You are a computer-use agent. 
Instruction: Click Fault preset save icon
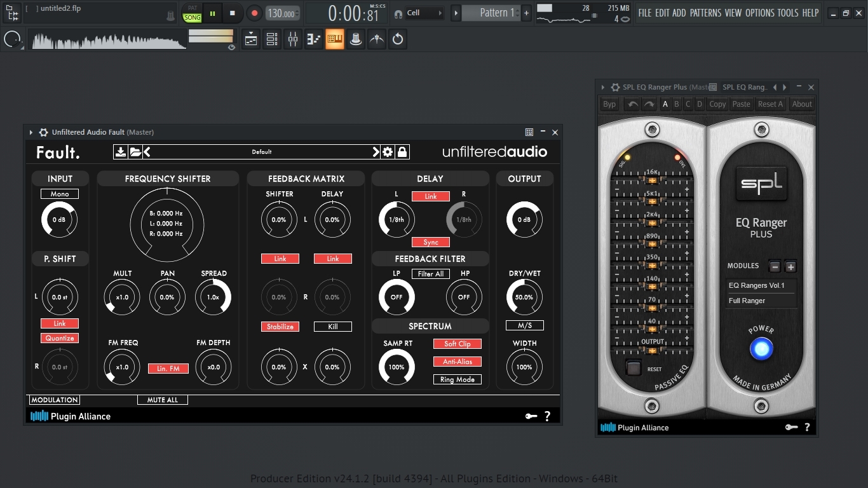click(x=121, y=152)
